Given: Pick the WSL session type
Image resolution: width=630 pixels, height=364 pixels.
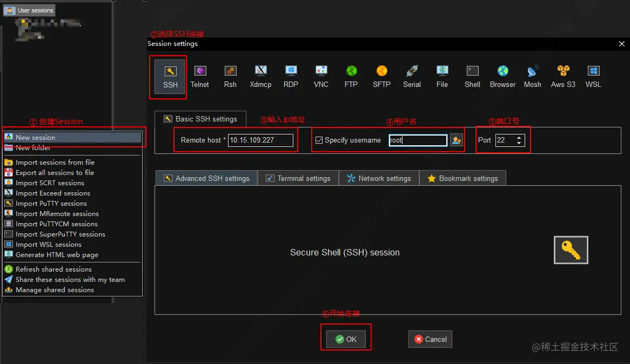Looking at the screenshot, I should (x=593, y=77).
